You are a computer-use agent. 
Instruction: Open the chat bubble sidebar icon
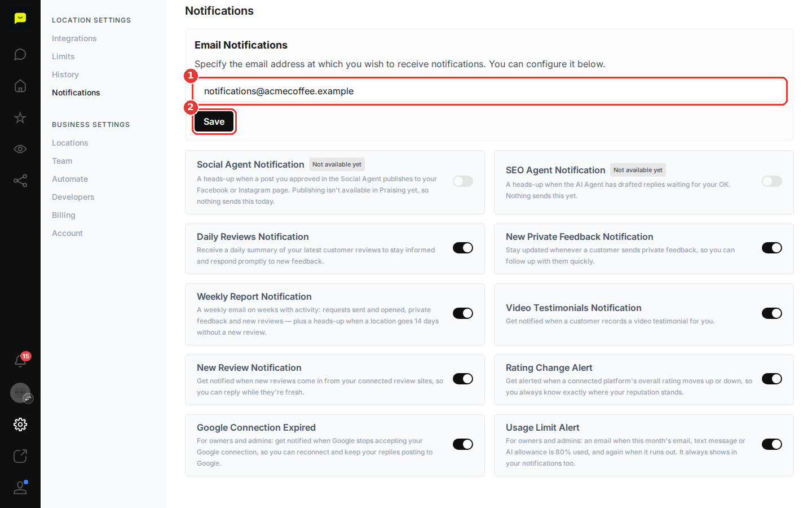(x=20, y=55)
